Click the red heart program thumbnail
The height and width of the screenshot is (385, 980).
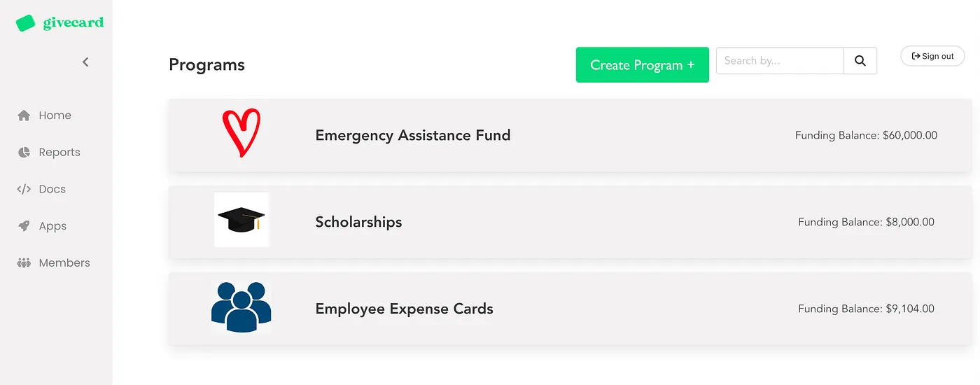[x=241, y=132]
